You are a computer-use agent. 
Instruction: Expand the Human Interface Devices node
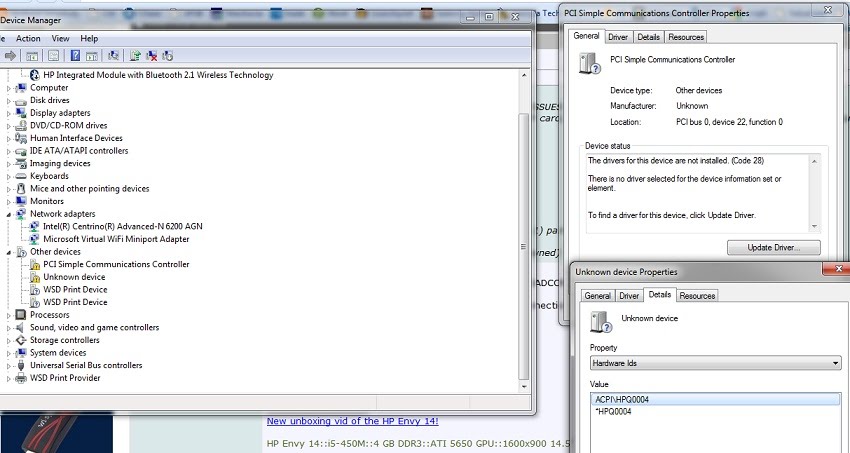pos(9,138)
